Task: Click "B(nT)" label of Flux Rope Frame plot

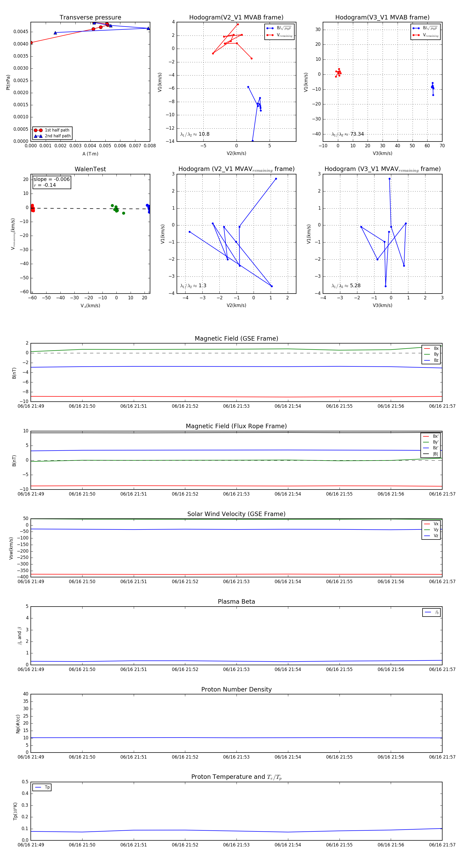Action: point(14,461)
